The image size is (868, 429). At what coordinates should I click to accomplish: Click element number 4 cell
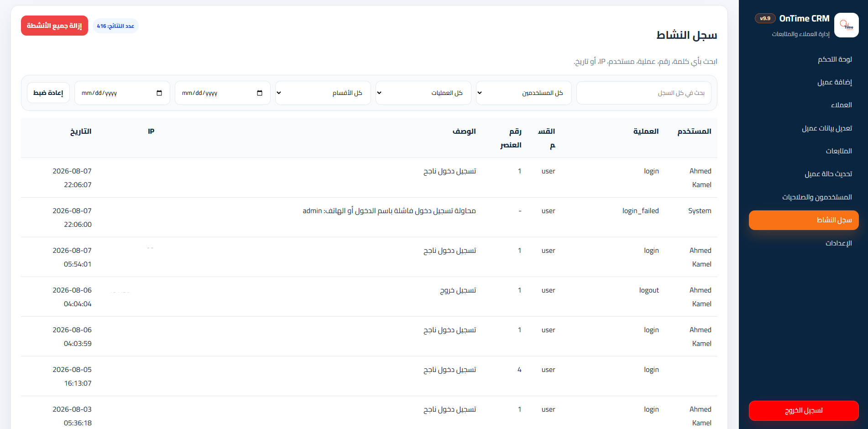519,370
